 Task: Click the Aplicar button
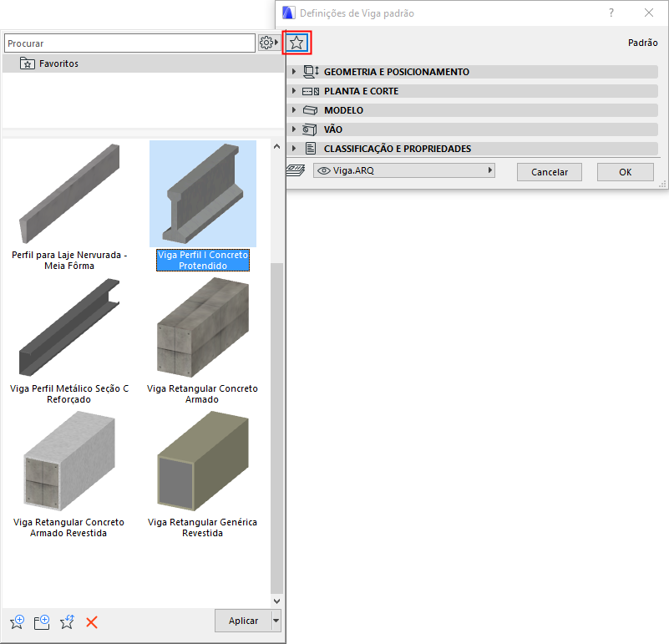[x=243, y=621]
